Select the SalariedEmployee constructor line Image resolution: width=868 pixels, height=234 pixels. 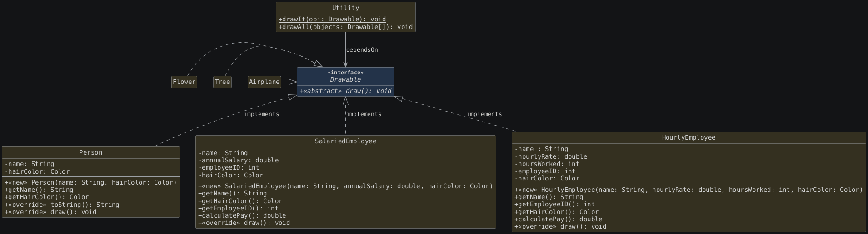[345, 186]
